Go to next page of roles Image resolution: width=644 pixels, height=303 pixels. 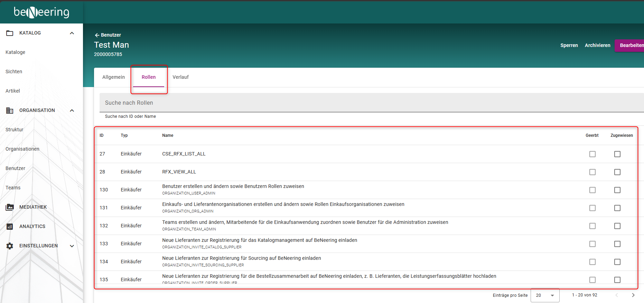pyautogui.click(x=633, y=295)
